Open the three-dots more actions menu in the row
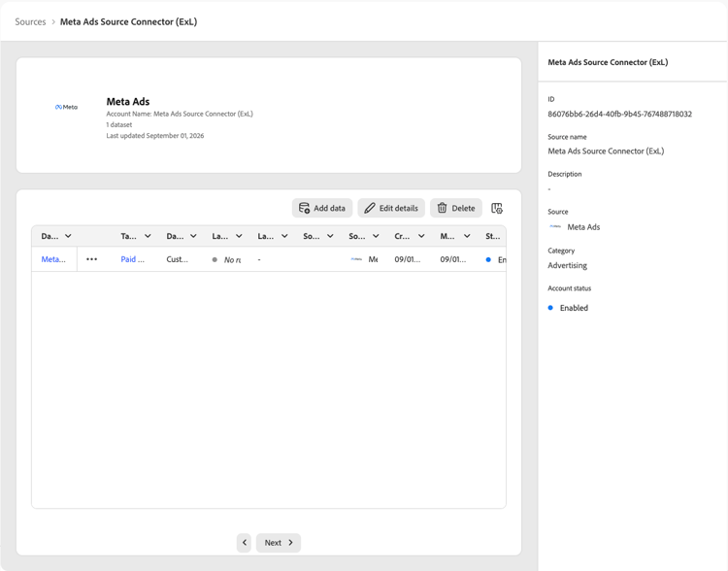 tap(92, 259)
